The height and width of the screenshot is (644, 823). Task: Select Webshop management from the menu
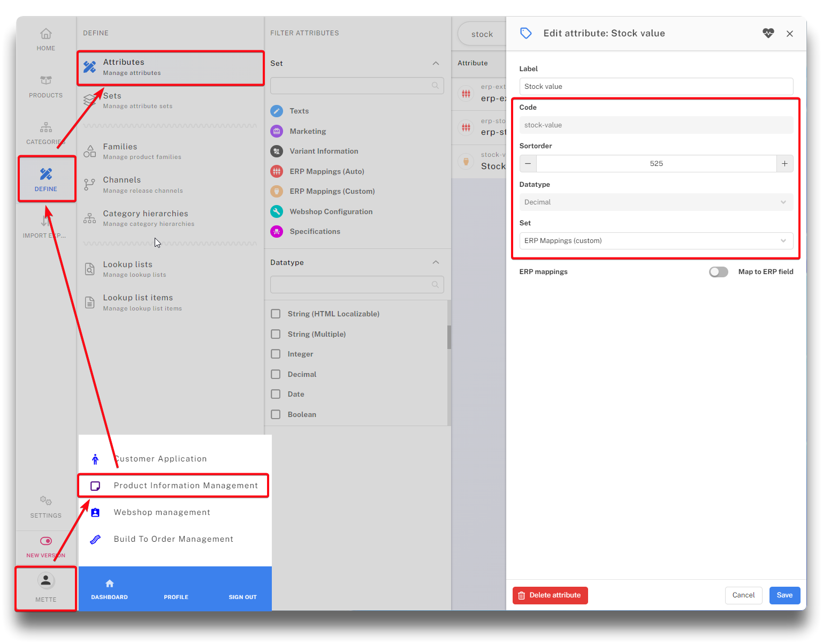(162, 512)
